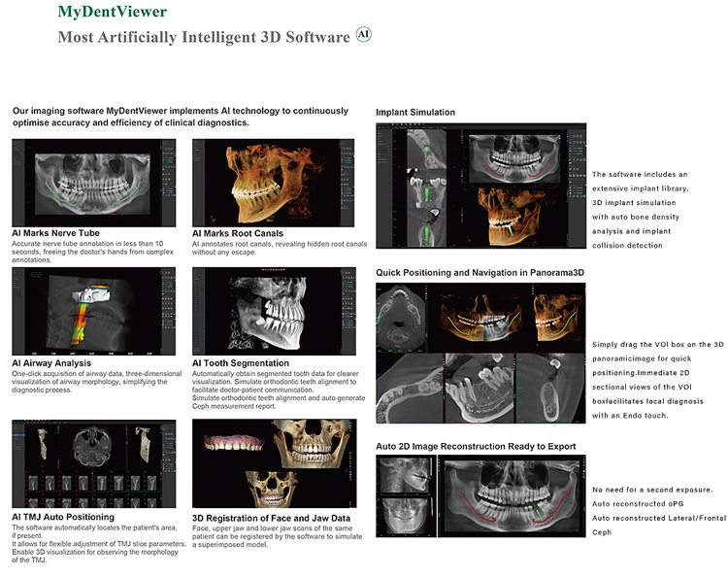The height and width of the screenshot is (578, 728).
Task: Open the 3D Registration face and jaw image
Action: coord(275,463)
